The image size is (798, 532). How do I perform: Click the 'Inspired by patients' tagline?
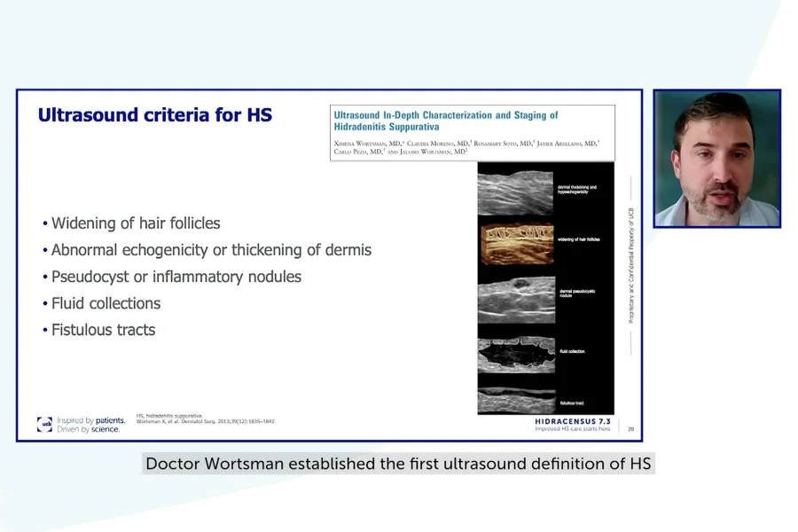[91, 420]
